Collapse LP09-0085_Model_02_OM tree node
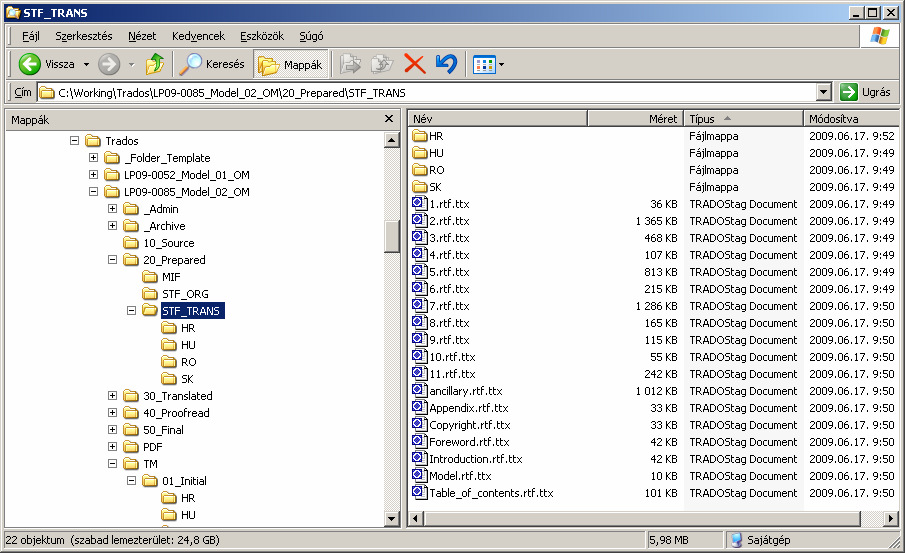The height and width of the screenshot is (553, 905). pyautogui.click(x=94, y=192)
